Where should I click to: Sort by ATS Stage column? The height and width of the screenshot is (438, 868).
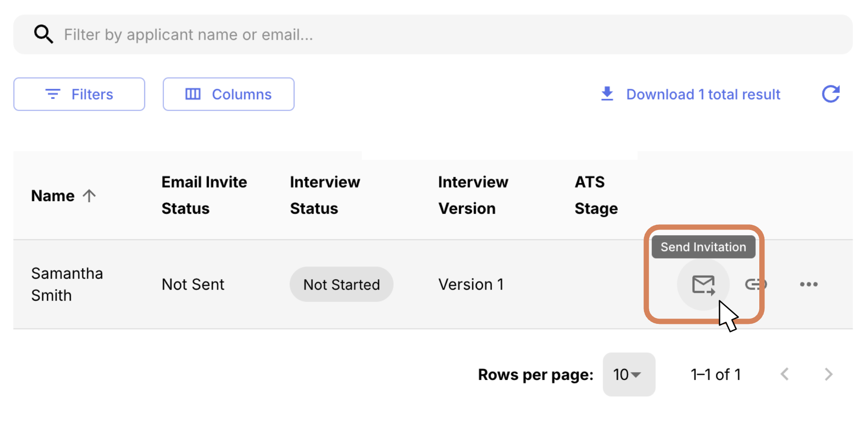[x=596, y=195]
